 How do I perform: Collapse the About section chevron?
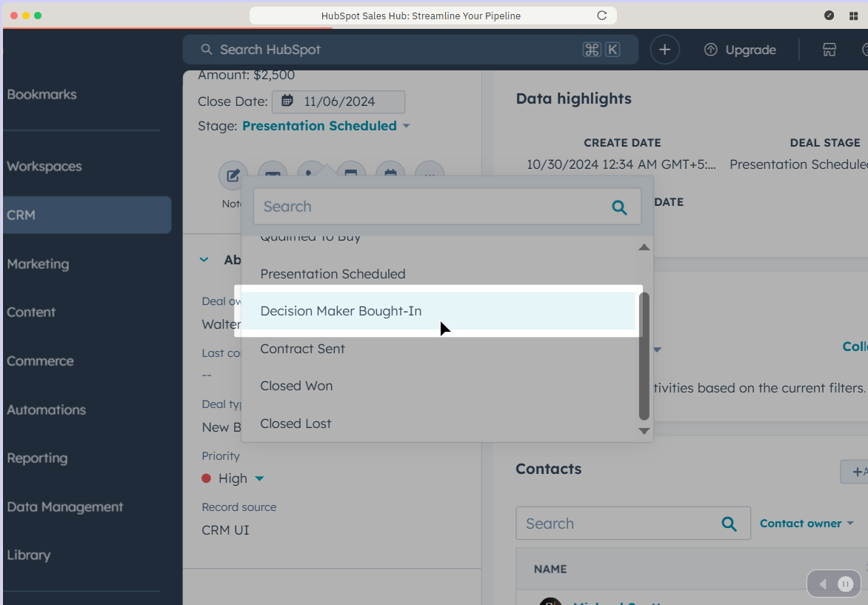(204, 260)
